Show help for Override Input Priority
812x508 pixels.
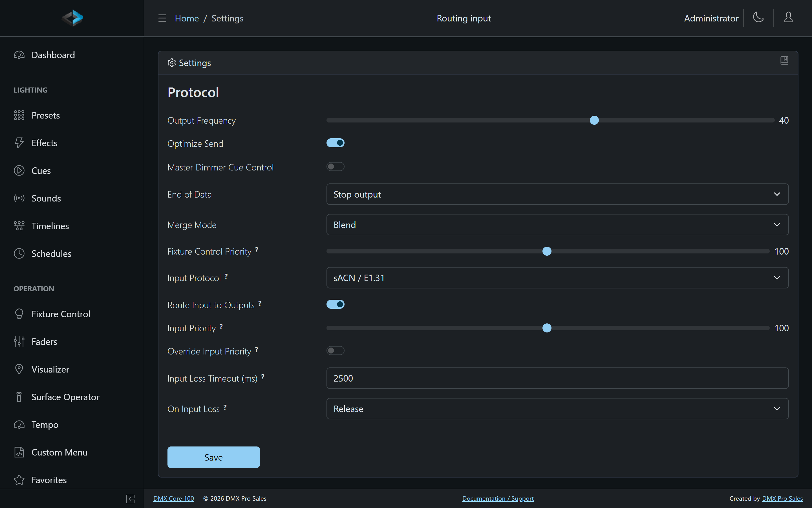(256, 349)
